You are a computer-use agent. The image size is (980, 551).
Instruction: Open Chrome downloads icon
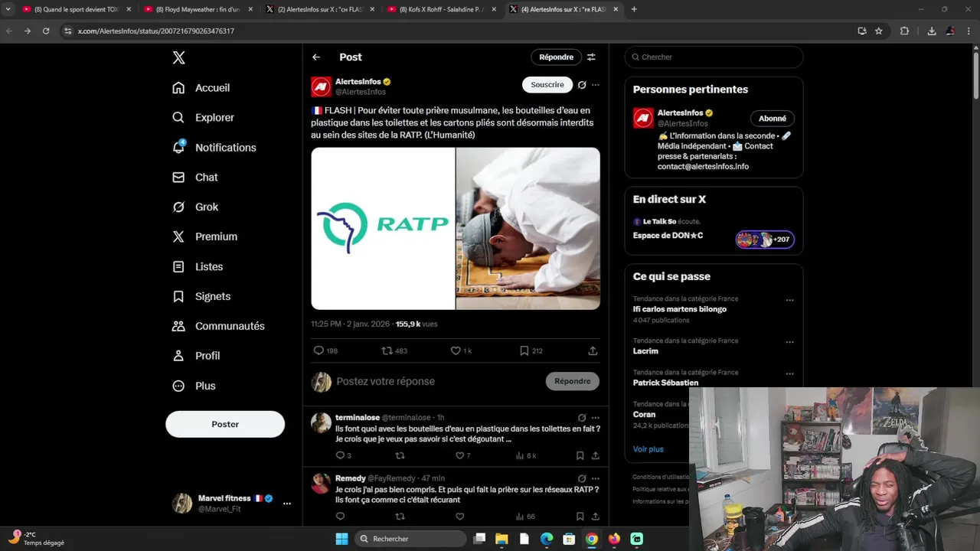(x=932, y=31)
